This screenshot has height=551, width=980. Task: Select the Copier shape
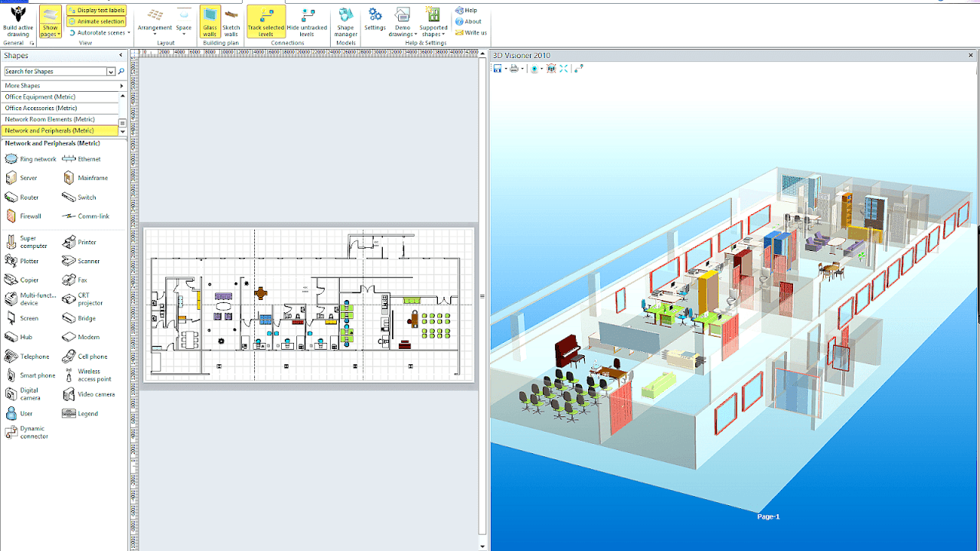pos(22,280)
